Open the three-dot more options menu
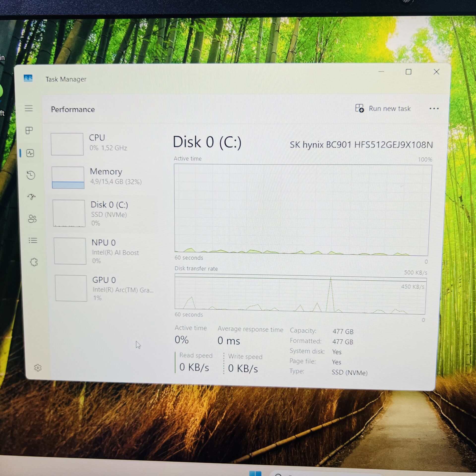 (434, 108)
